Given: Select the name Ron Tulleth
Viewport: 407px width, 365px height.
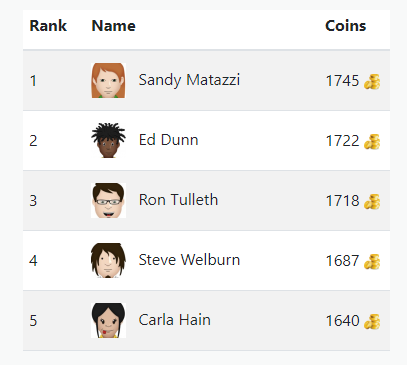Looking at the screenshot, I should 178,200.
